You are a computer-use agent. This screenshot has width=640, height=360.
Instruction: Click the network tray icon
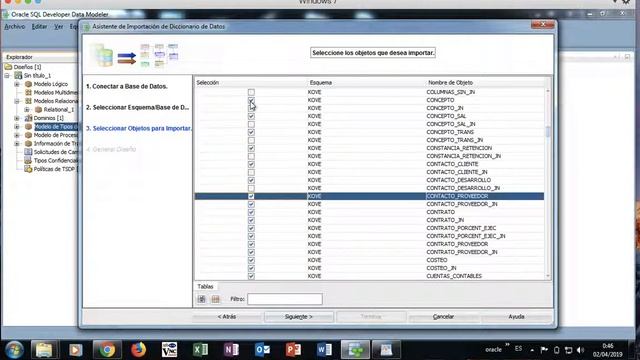[x=568, y=350]
